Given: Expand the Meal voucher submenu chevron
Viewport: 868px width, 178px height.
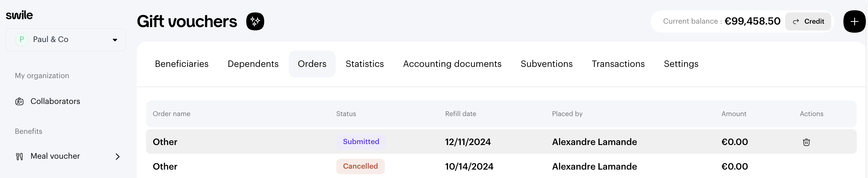Looking at the screenshot, I should (118, 157).
